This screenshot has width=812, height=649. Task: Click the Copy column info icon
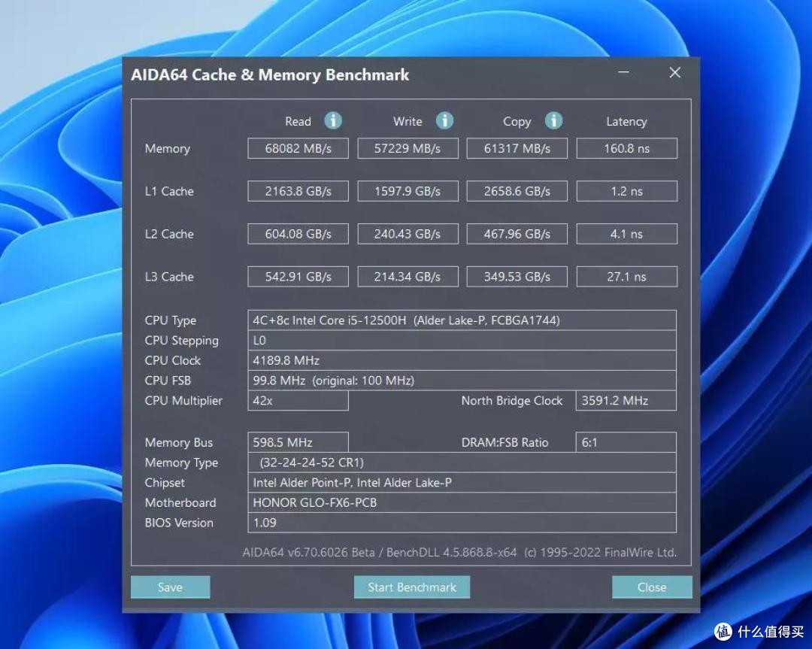coord(553,120)
